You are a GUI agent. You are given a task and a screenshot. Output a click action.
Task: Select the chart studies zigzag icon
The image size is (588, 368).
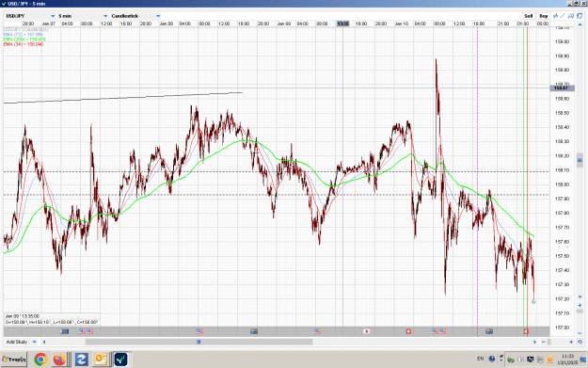555,16
